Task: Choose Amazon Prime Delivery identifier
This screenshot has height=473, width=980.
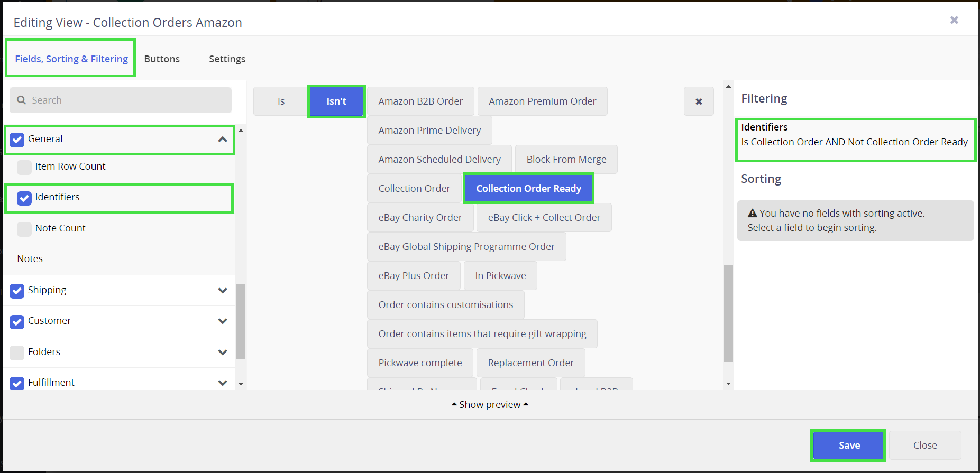Action: (429, 131)
